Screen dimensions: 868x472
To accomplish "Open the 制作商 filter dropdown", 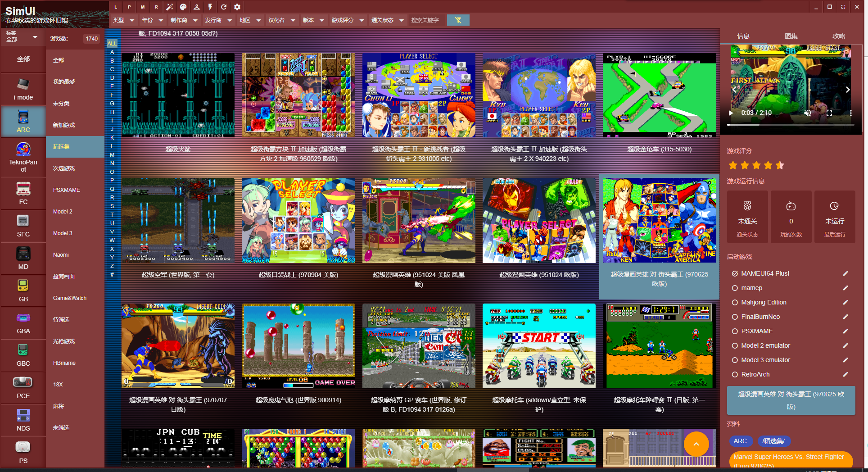I will pos(184,20).
